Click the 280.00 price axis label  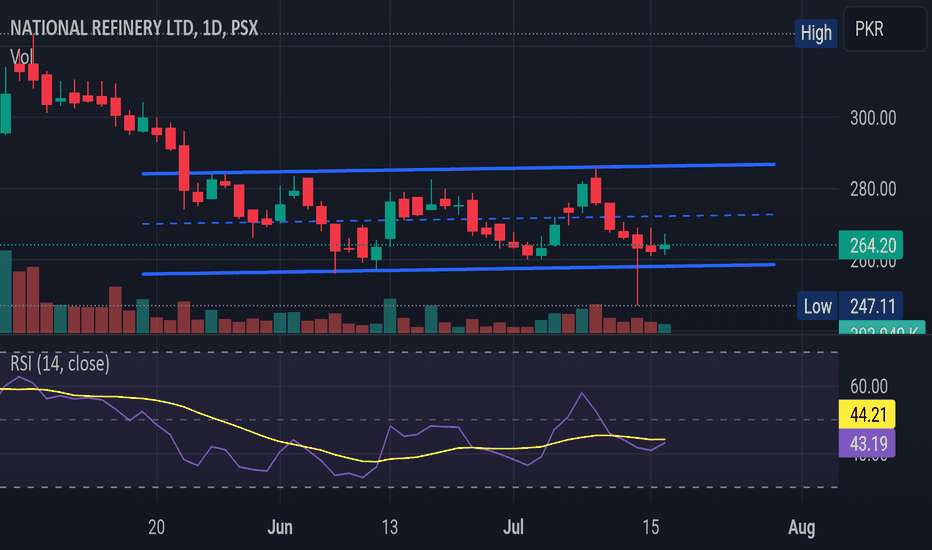pos(873,189)
